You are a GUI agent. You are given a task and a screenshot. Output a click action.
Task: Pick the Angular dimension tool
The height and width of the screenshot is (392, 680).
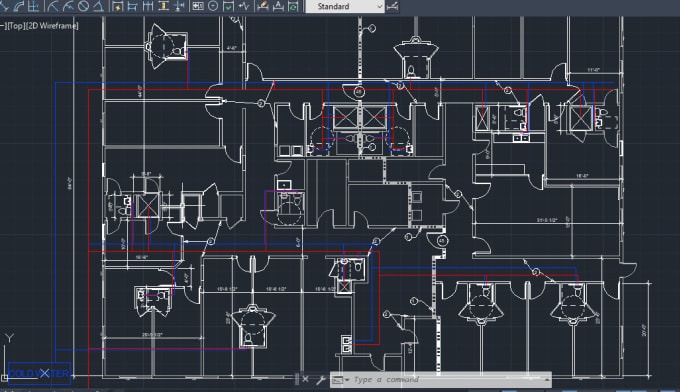coord(98,6)
